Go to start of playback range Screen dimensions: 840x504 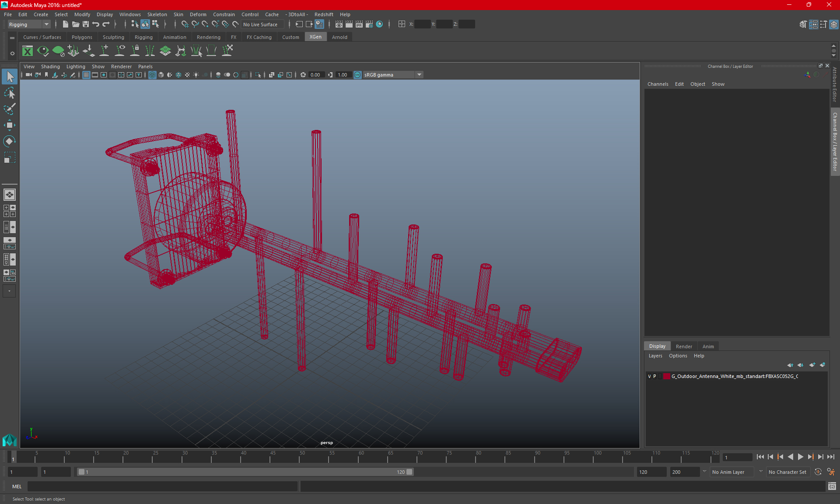pyautogui.click(x=760, y=457)
